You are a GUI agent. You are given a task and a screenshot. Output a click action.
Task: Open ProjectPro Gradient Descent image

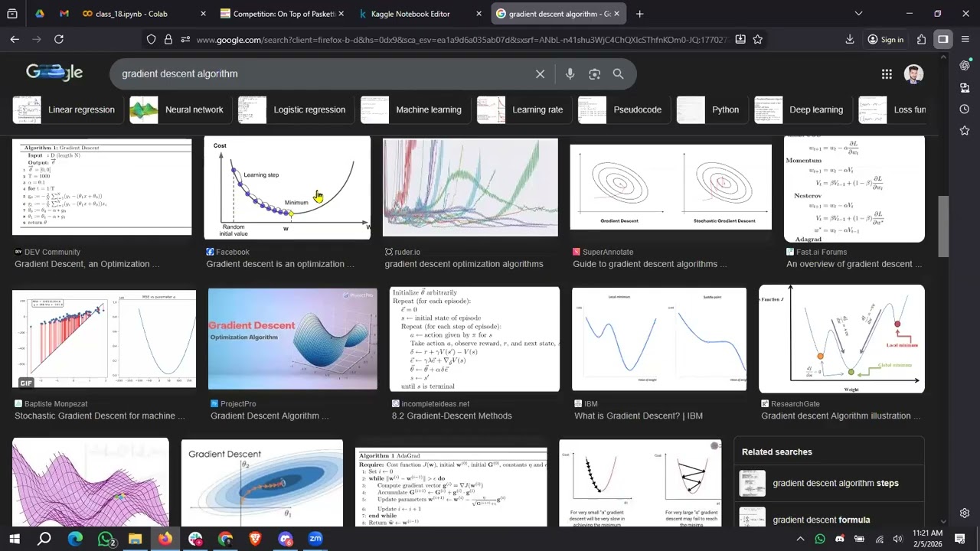pyautogui.click(x=292, y=339)
